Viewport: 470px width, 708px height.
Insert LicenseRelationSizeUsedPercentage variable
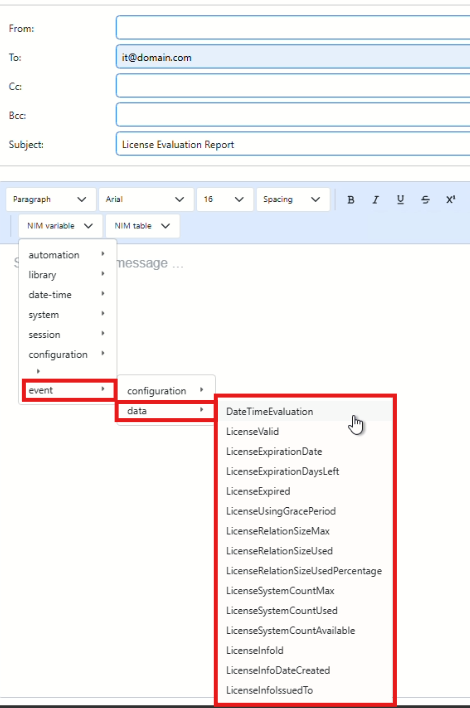(x=305, y=570)
